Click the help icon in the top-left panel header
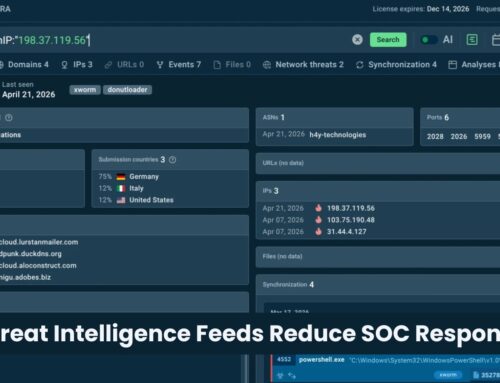 click(9, 118)
